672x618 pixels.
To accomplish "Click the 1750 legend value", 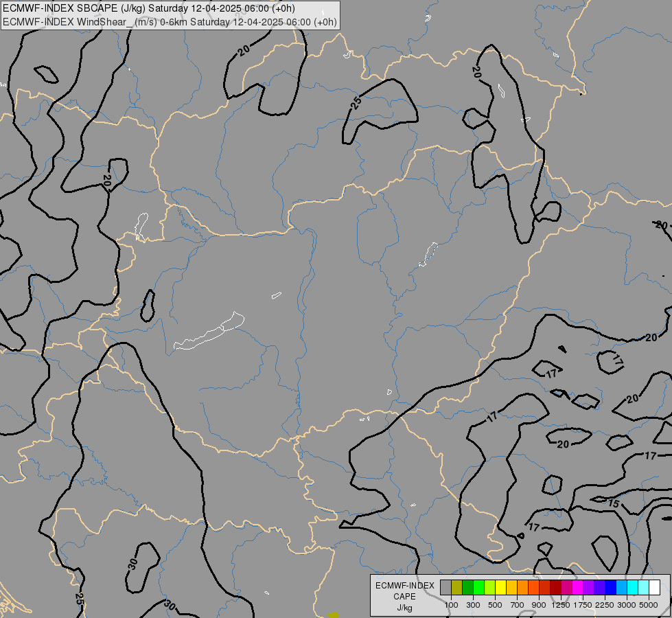I will tap(583, 605).
